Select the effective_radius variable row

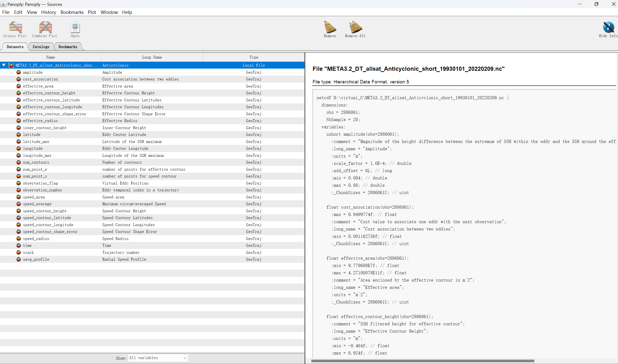(40, 121)
